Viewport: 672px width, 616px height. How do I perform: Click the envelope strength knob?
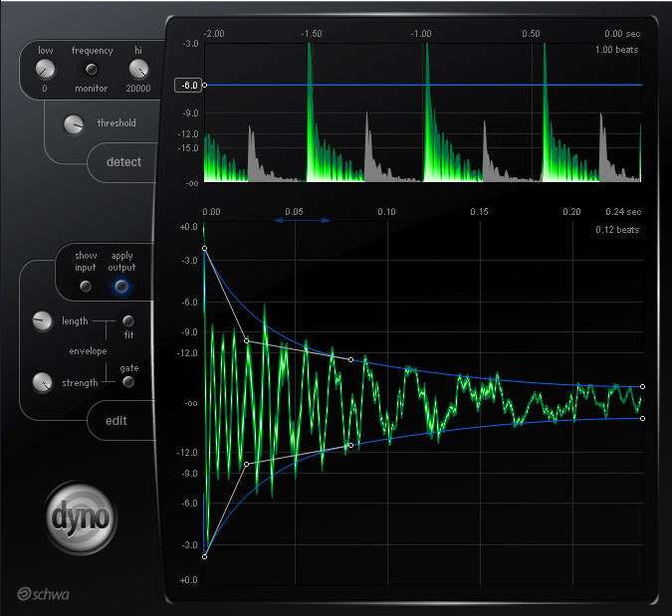coord(42,382)
